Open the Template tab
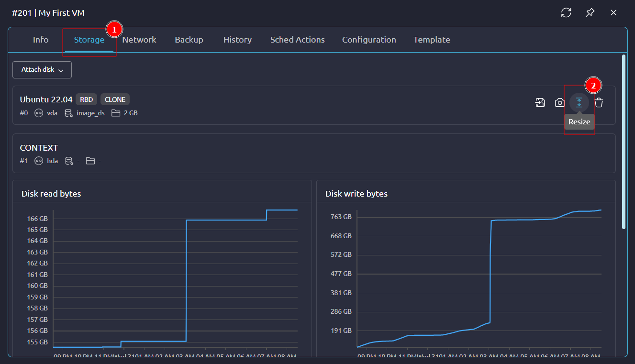Viewport: 635px width, 364px height. pos(432,40)
